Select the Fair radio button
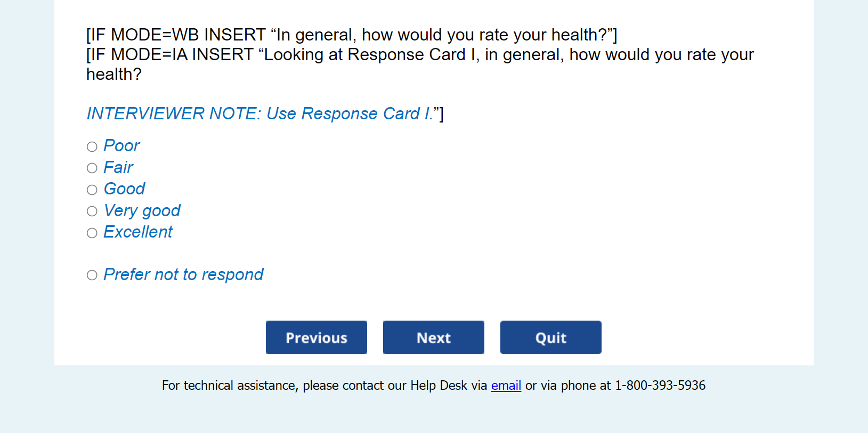This screenshot has height=433, width=868. pos(92,168)
